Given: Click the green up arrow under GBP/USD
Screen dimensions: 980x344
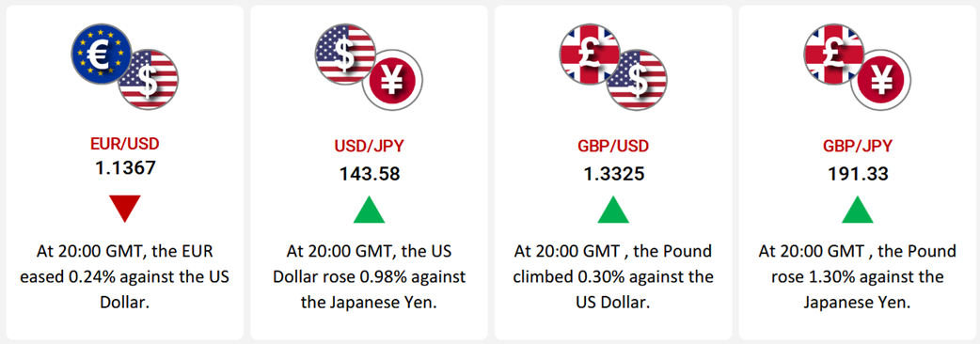Looking at the screenshot, I should (613, 210).
